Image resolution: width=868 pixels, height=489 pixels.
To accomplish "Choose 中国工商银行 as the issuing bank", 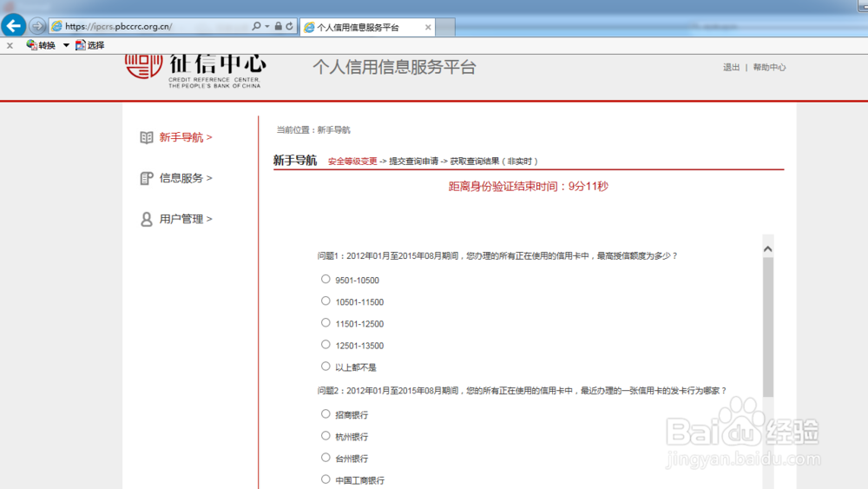I will coord(325,479).
